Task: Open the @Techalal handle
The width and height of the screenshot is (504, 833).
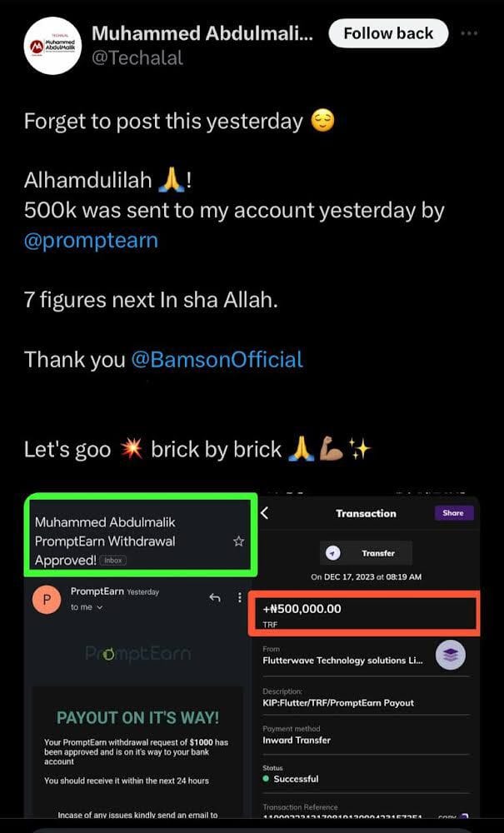Action: click(137, 58)
